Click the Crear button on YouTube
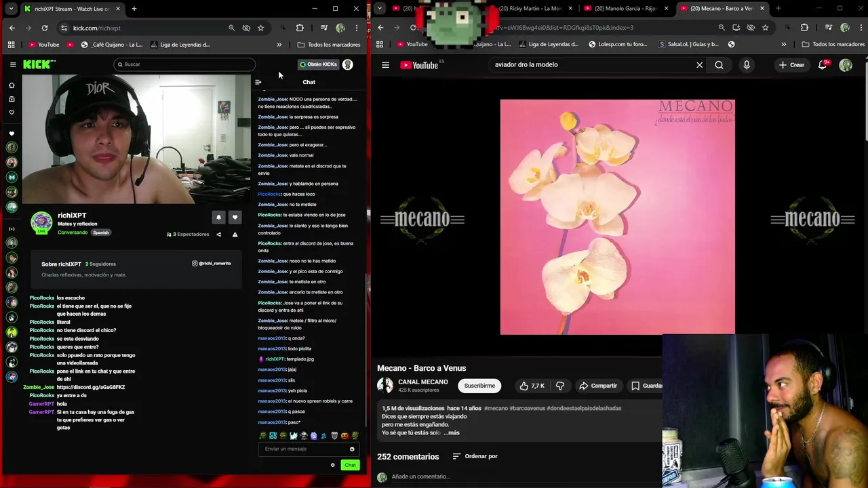 click(x=791, y=65)
